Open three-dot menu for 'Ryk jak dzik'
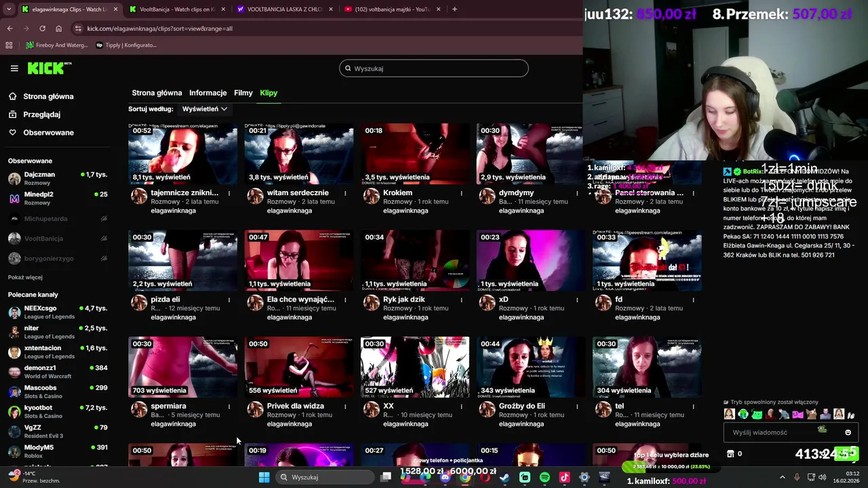The height and width of the screenshot is (488, 868). [x=461, y=300]
